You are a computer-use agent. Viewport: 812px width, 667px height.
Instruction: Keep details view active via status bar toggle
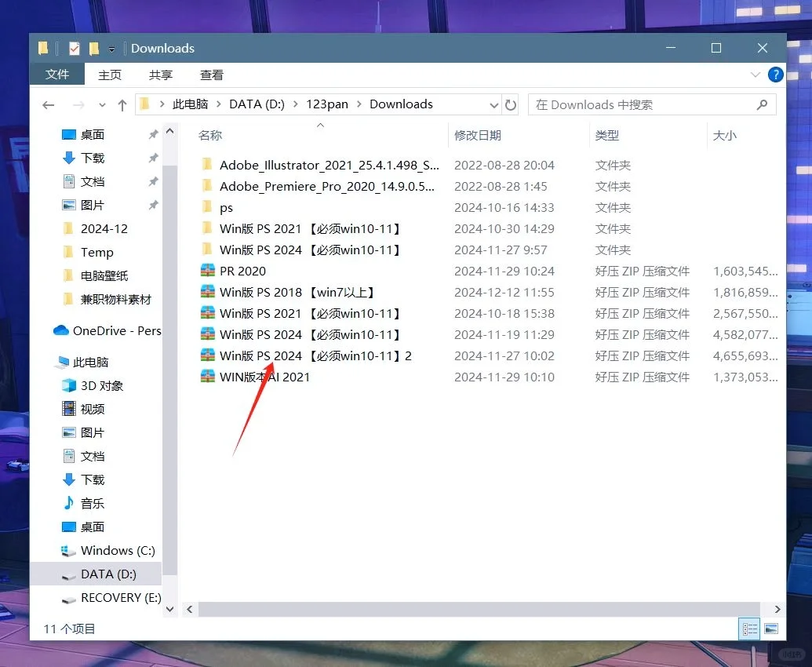749,629
